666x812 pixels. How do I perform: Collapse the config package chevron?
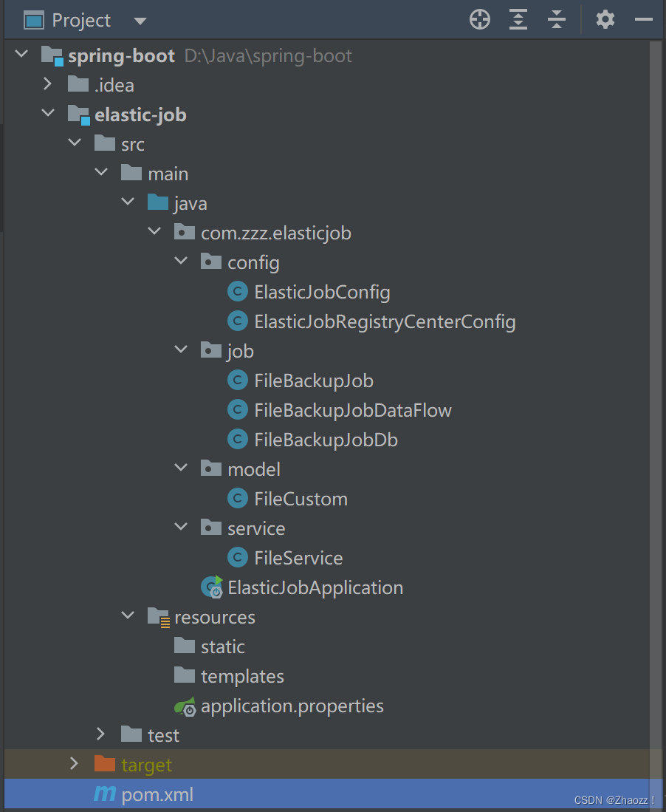[181, 262]
